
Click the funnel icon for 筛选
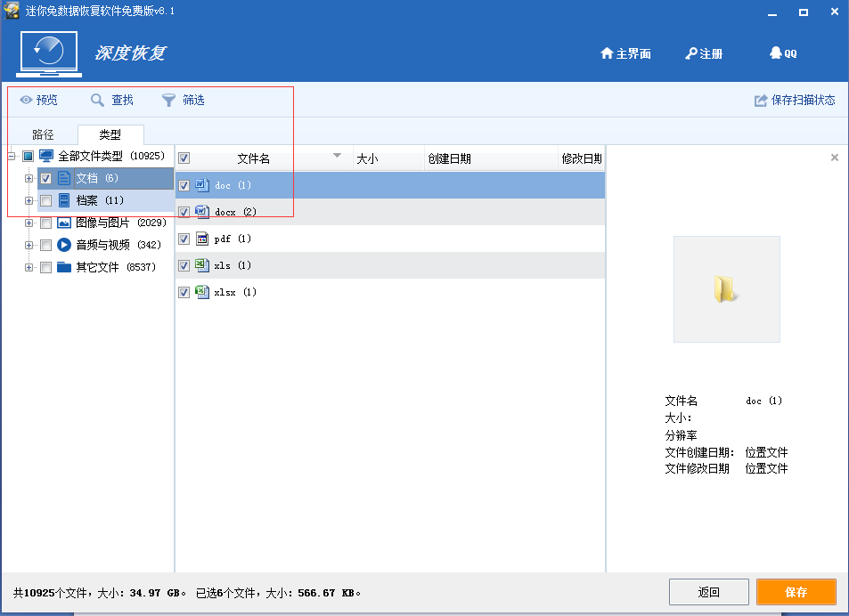click(x=168, y=100)
